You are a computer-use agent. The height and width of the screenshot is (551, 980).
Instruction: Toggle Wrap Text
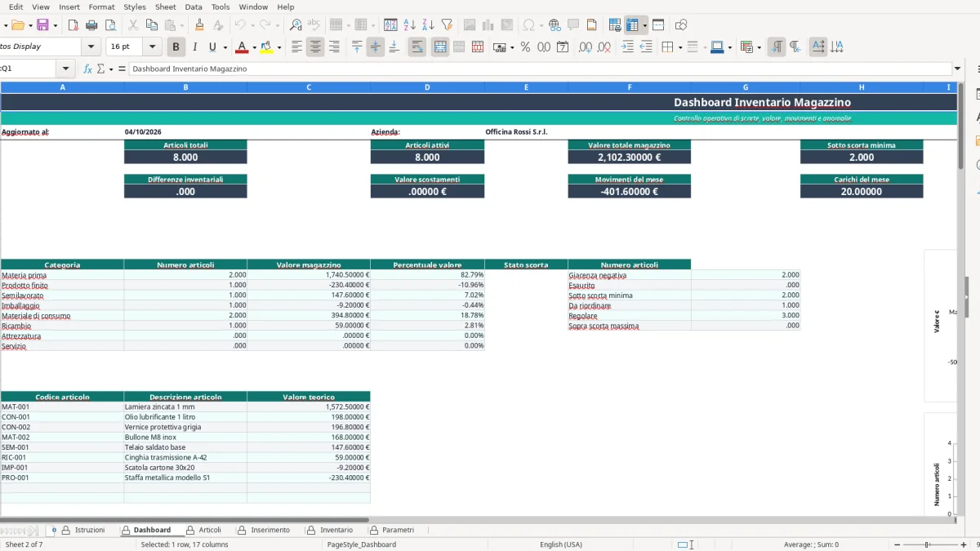417,47
